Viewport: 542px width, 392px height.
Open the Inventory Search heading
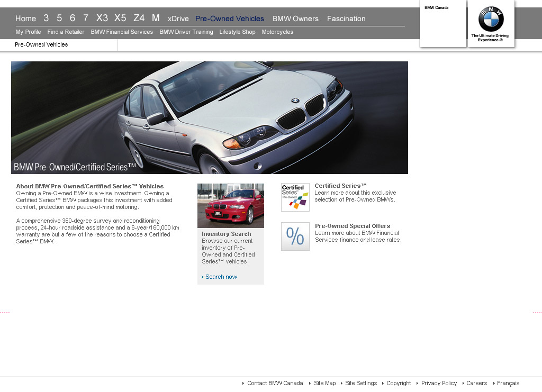coord(227,234)
